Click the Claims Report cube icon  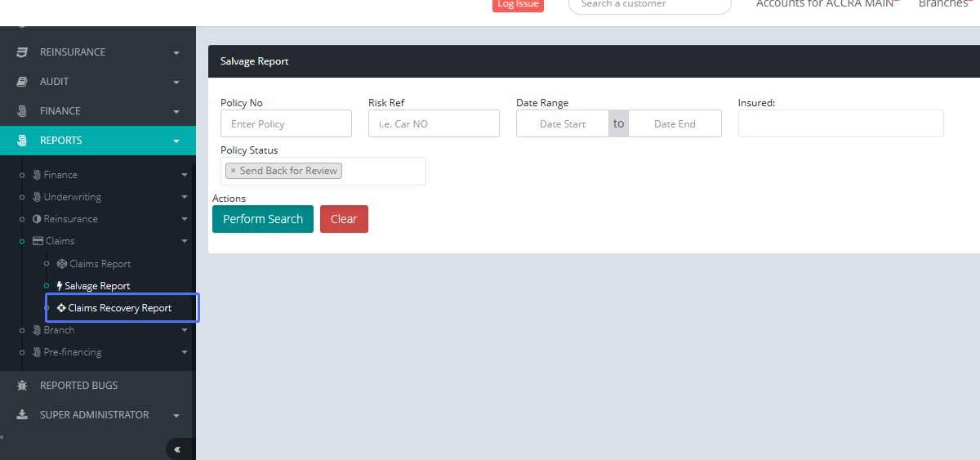(x=62, y=264)
